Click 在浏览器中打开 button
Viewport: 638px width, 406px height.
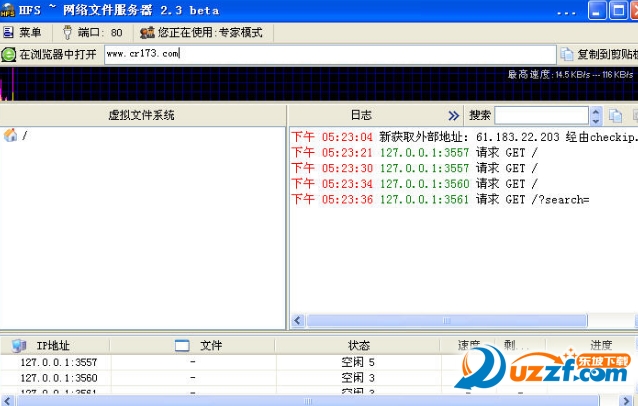tap(50, 54)
